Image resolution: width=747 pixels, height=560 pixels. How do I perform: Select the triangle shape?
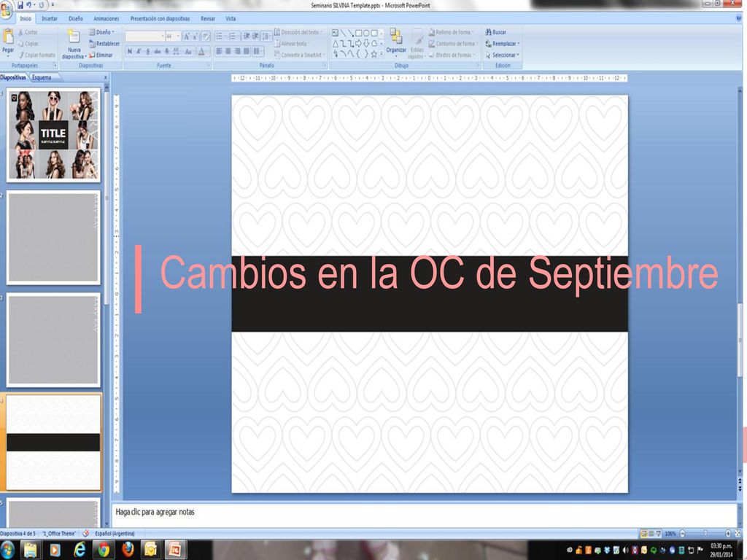tap(336, 43)
